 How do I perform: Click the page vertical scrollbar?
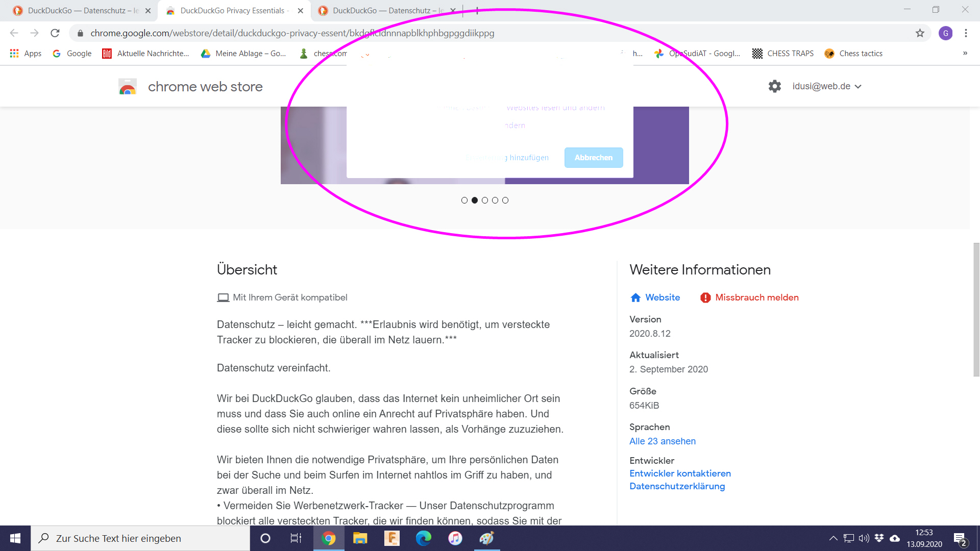pyautogui.click(x=976, y=309)
